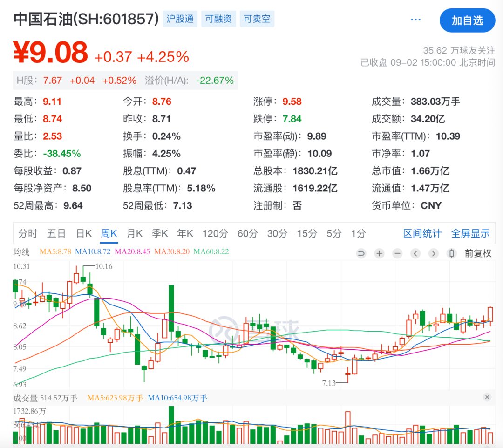The height and width of the screenshot is (448, 503).
Task: Open the 季K chart tab
Action: 160,233
